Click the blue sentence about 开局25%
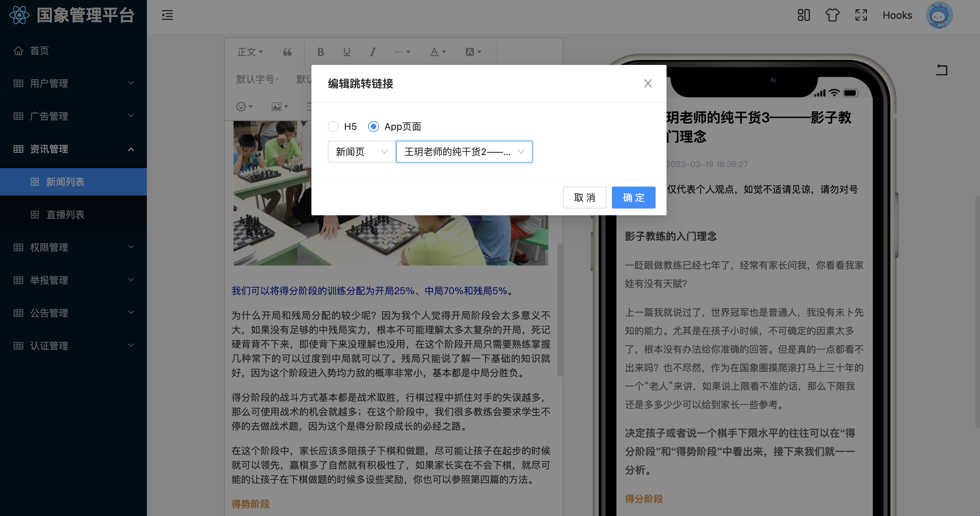This screenshot has width=980, height=516. coord(374,291)
